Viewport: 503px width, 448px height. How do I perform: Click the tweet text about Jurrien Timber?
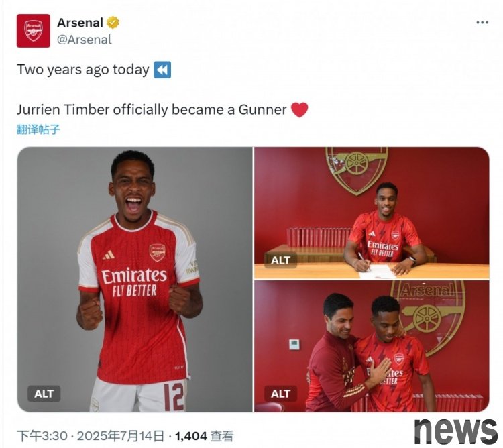[152, 110]
